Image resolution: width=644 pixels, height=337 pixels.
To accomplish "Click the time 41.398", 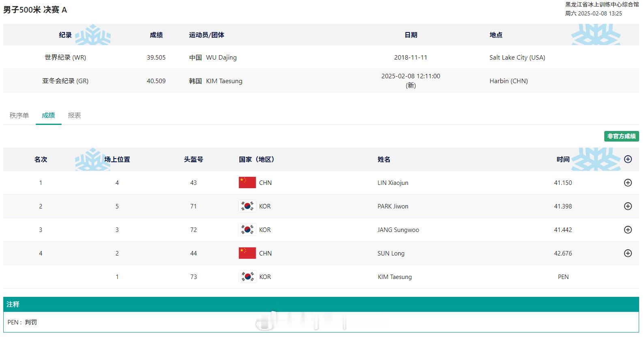I will (563, 206).
